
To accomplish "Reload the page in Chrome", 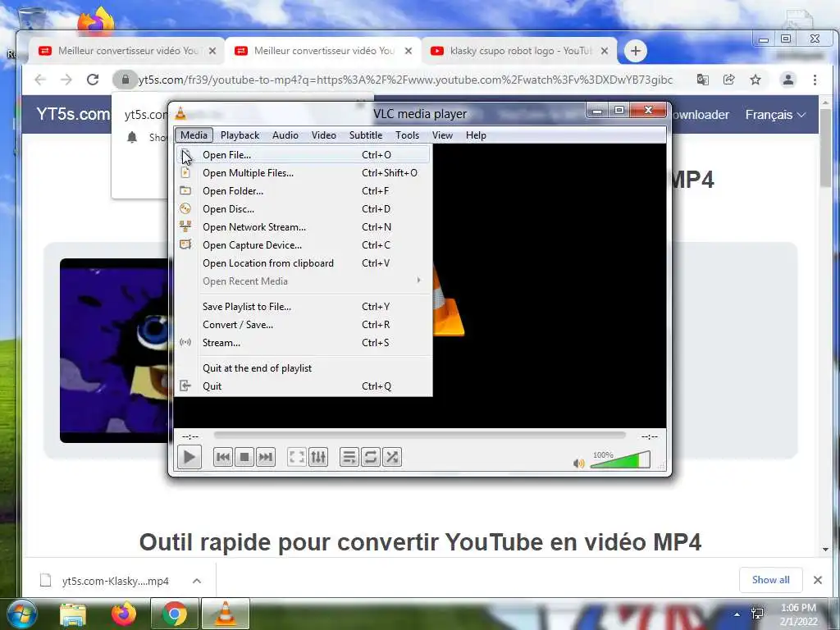I will 93,80.
